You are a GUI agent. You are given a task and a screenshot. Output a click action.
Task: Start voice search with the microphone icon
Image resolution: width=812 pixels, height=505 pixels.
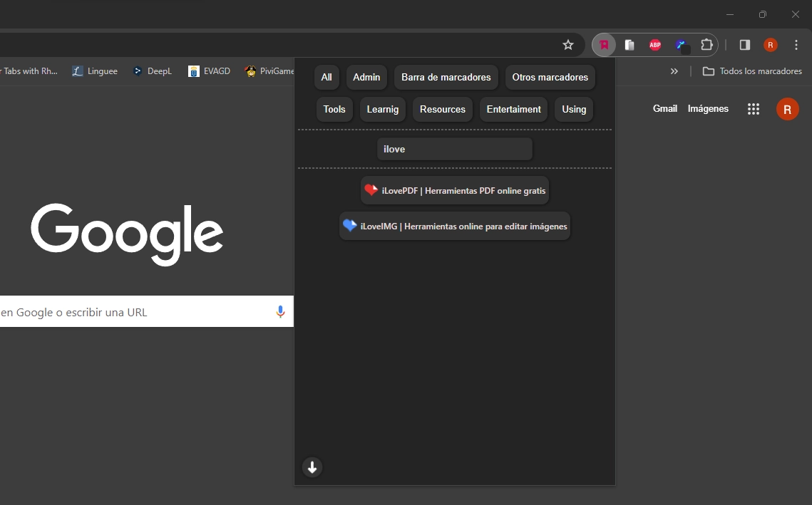pyautogui.click(x=280, y=311)
